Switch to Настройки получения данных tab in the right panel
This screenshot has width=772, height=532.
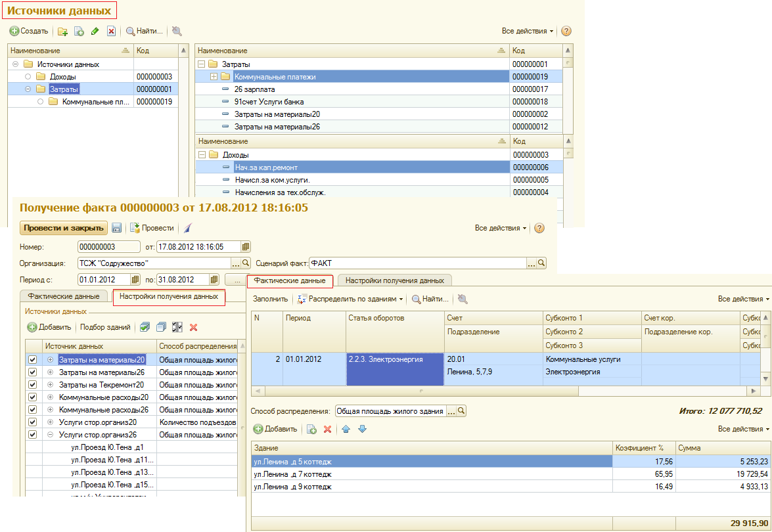point(395,280)
